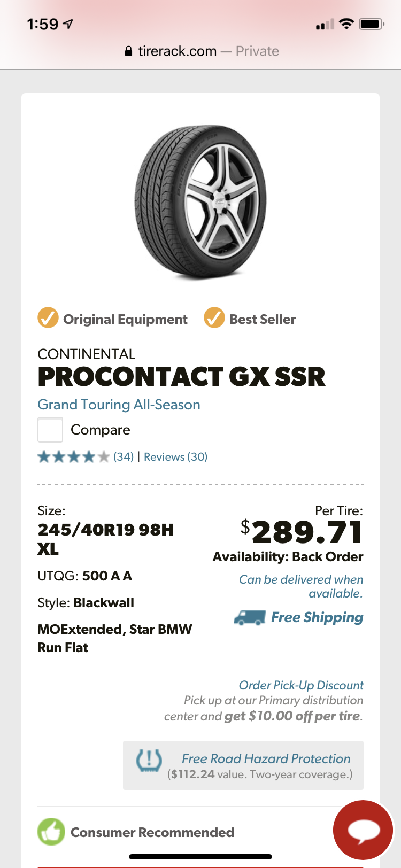Tap the Free Shipping link text

coord(317,617)
